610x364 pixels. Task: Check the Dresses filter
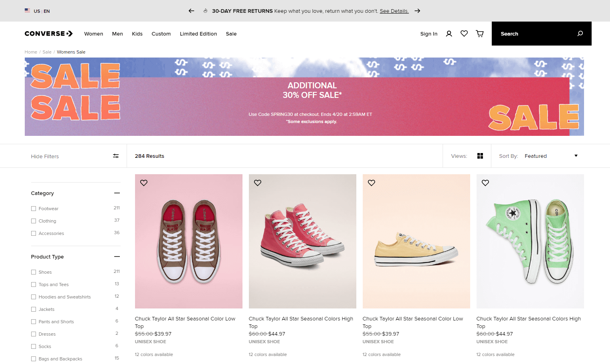[34, 334]
